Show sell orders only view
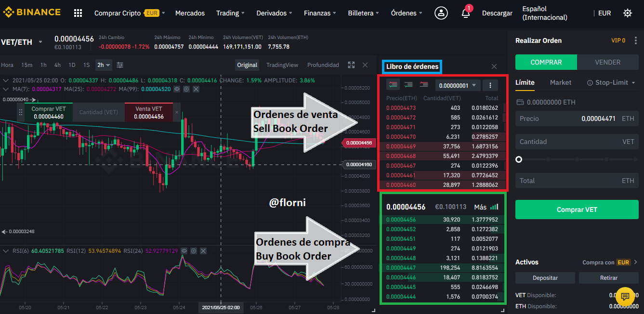The height and width of the screenshot is (314, 644). [x=424, y=85]
